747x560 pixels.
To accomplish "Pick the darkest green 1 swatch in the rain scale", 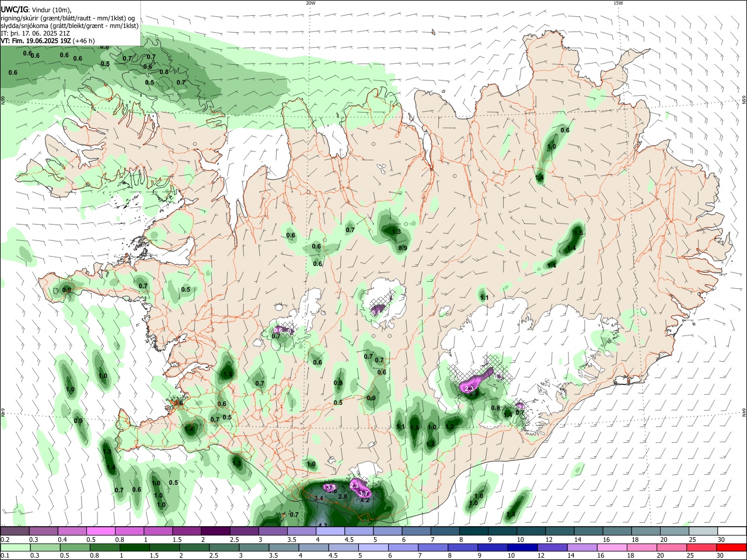I will pos(134,548).
